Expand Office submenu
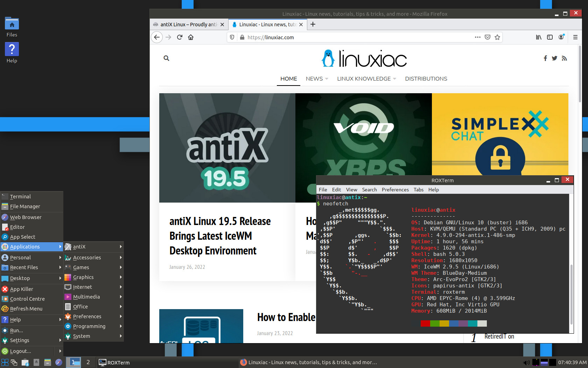Screen dimensions: 588x368 point(93,307)
